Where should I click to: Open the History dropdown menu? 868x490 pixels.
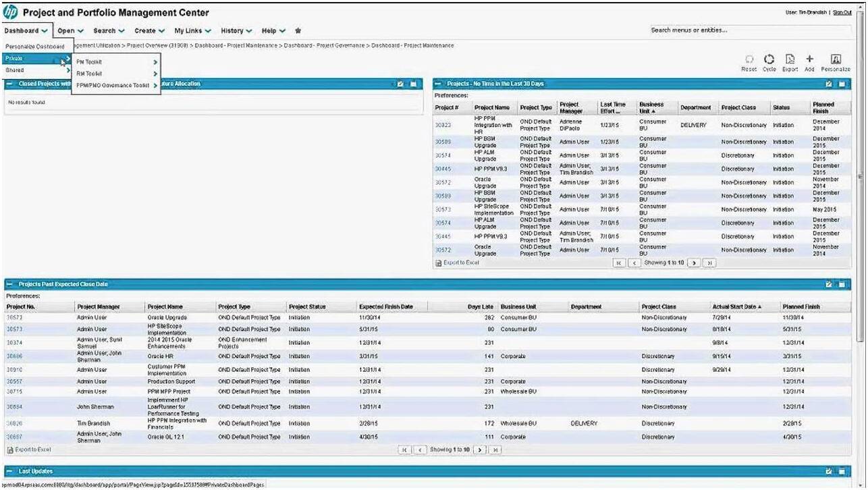pyautogui.click(x=236, y=30)
